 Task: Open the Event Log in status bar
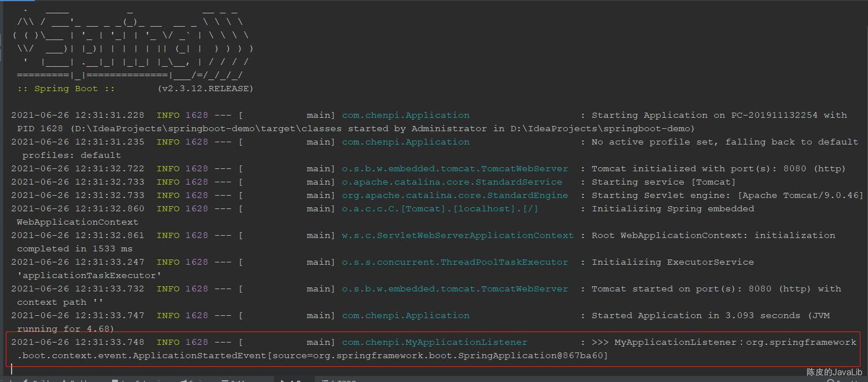click(x=846, y=381)
